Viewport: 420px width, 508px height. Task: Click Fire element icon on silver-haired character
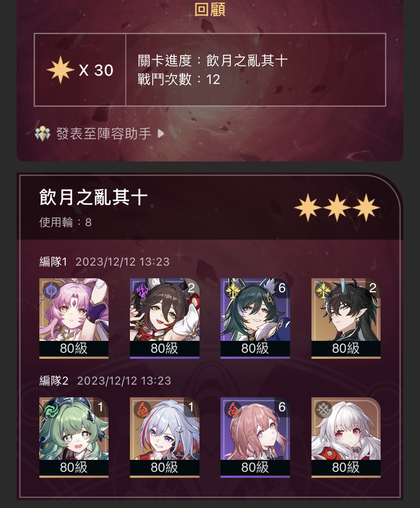coord(142,410)
